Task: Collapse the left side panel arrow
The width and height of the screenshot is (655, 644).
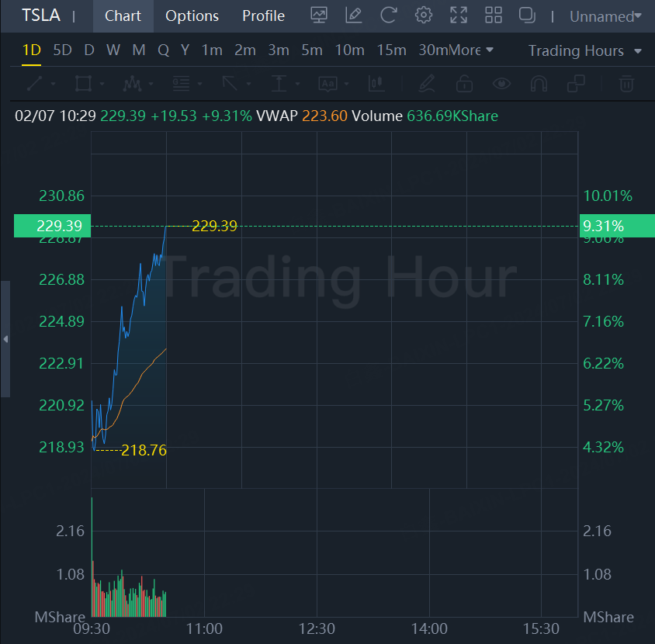Action: click(5, 339)
